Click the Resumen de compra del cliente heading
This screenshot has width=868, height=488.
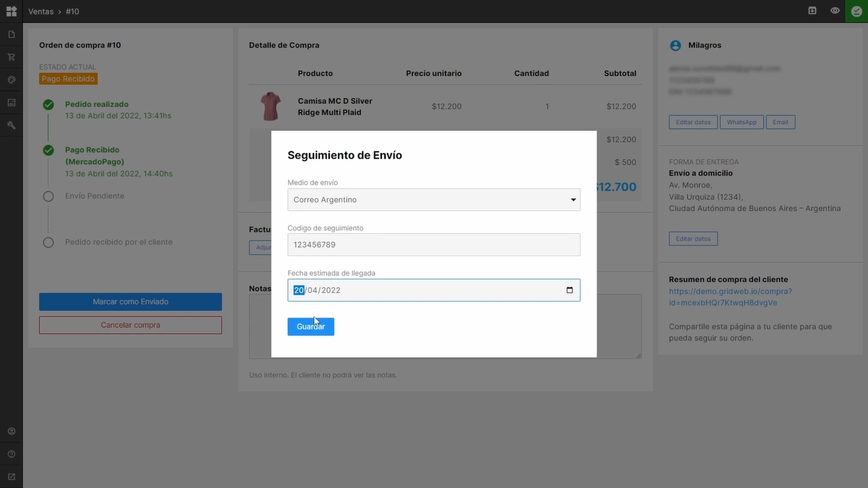[x=728, y=280]
